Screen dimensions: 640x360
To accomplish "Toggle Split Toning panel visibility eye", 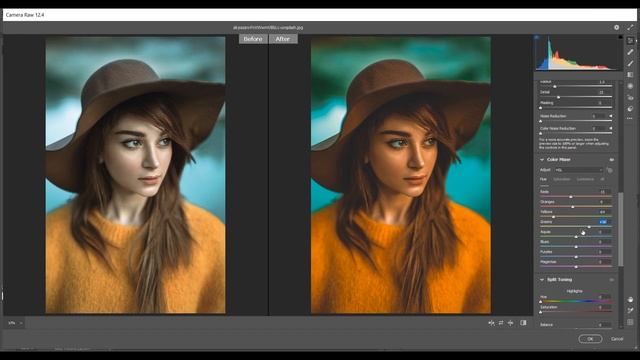I will [x=612, y=280].
